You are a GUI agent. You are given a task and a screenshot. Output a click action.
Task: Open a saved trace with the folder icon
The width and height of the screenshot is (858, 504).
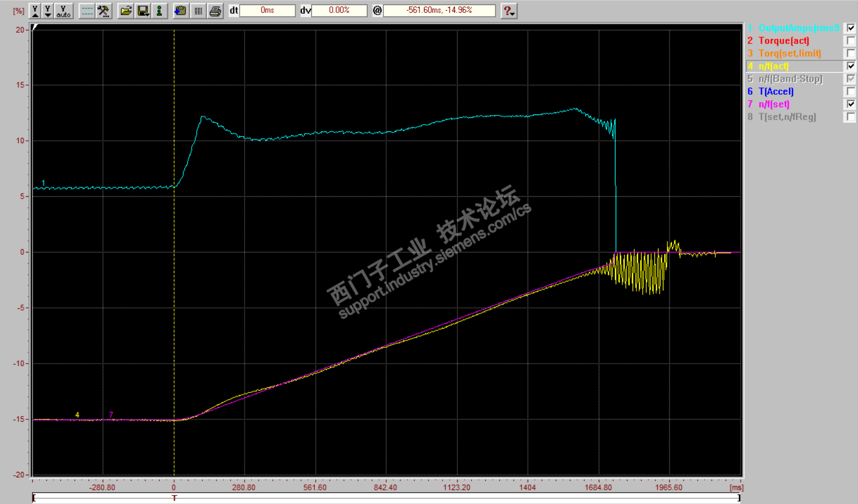tap(126, 11)
